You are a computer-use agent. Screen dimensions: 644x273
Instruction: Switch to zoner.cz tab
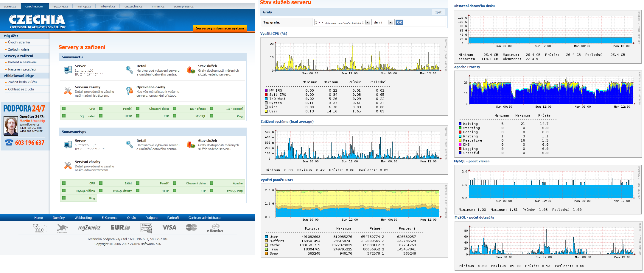click(10, 6)
